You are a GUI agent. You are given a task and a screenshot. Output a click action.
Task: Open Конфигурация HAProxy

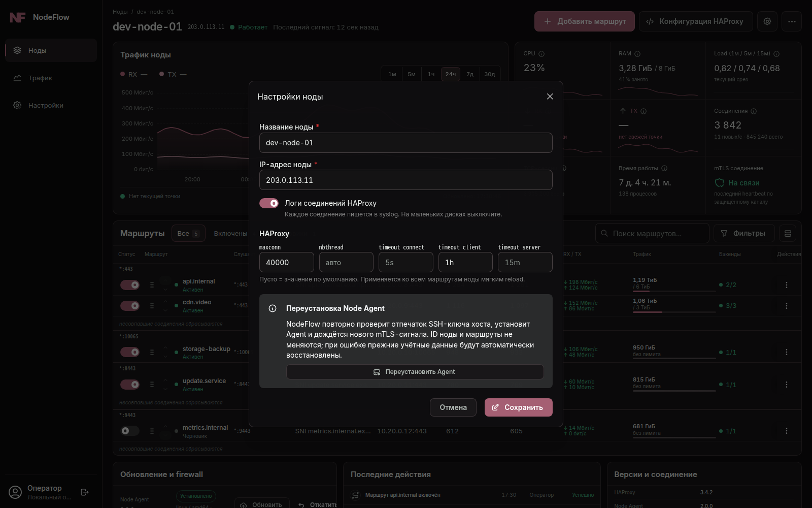click(x=695, y=21)
